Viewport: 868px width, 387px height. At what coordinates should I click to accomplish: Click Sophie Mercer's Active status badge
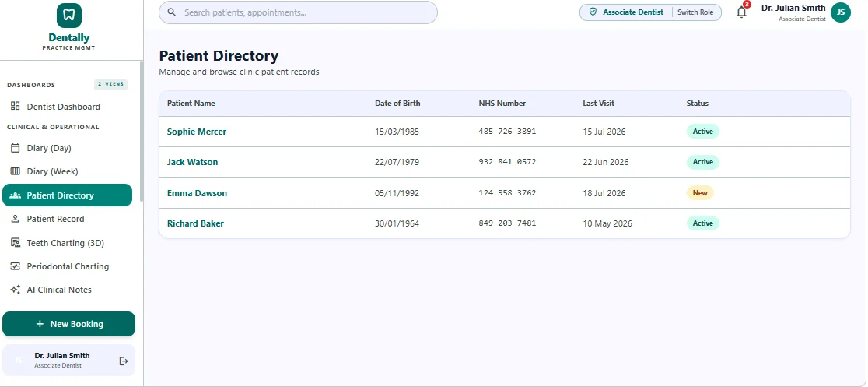click(703, 132)
